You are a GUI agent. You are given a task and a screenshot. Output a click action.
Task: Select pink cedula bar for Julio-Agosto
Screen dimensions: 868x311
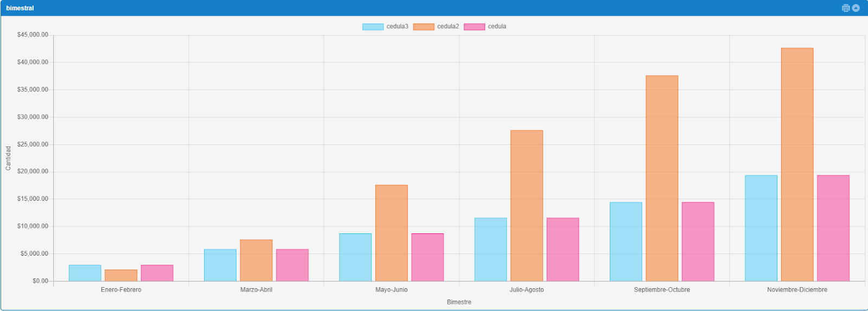click(563, 250)
